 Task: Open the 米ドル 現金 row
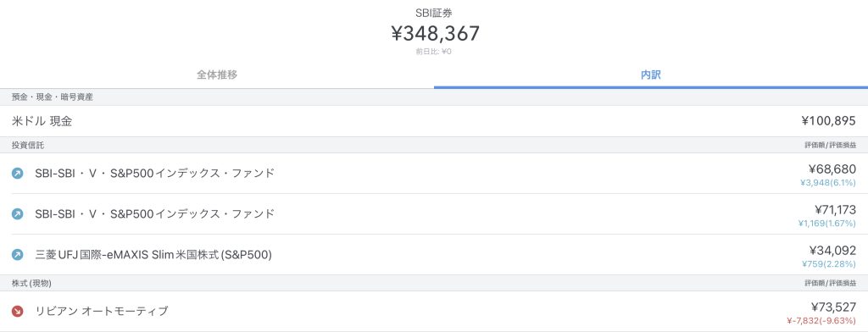(434, 121)
